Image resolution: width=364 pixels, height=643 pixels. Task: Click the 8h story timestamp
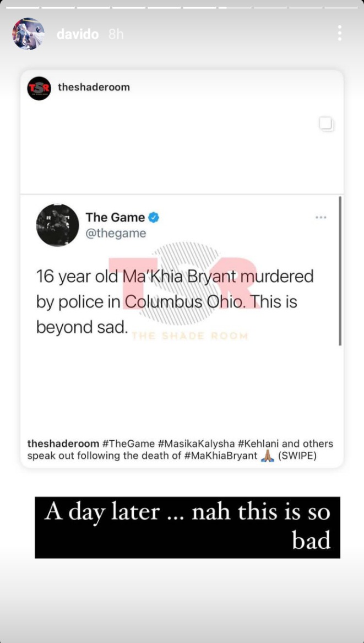click(116, 35)
